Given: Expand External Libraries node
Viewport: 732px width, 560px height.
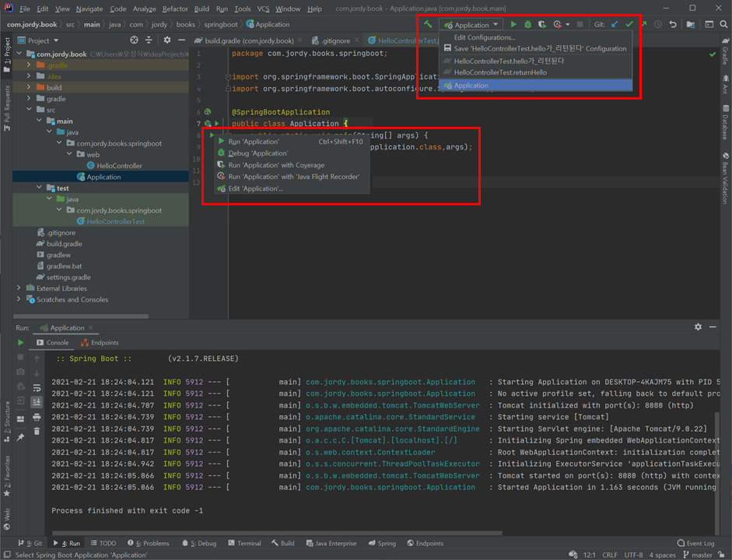Looking at the screenshot, I should coord(19,288).
